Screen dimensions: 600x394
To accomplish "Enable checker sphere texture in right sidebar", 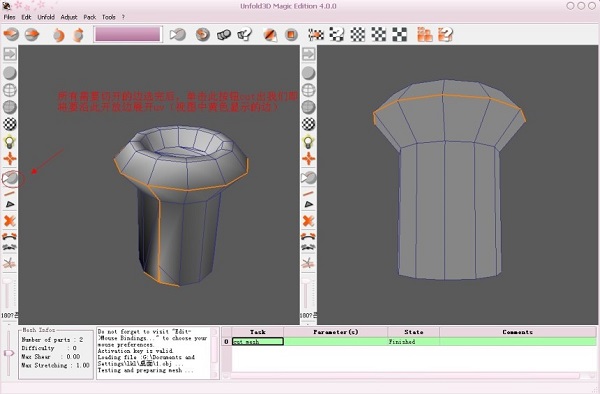I will tap(309, 124).
